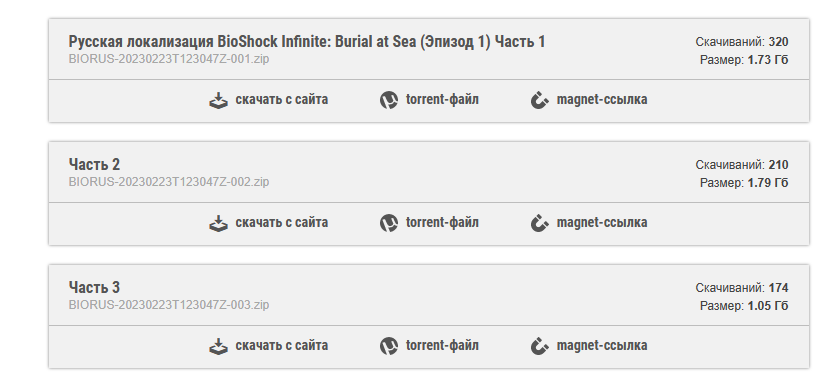Image resolution: width=831 pixels, height=380 pixels.
Task: Follow "magnet-ссылка" text link for Часть 2
Action: pyautogui.click(x=602, y=222)
